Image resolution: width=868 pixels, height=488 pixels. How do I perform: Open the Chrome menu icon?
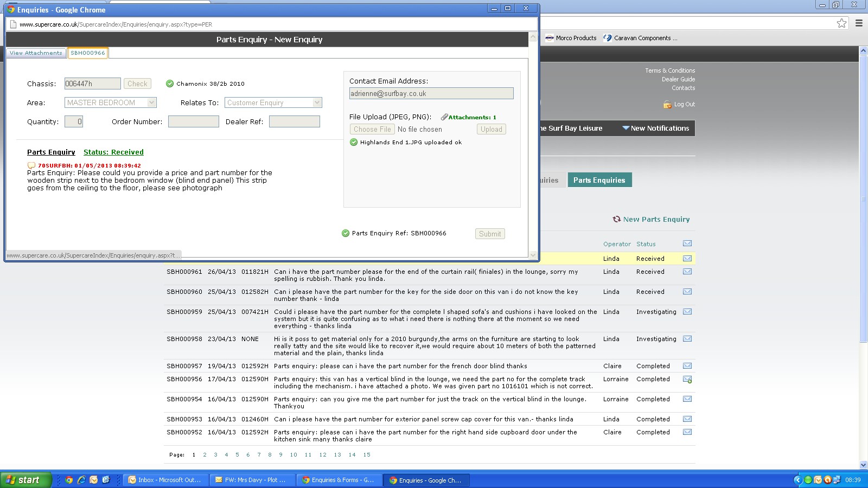(859, 23)
